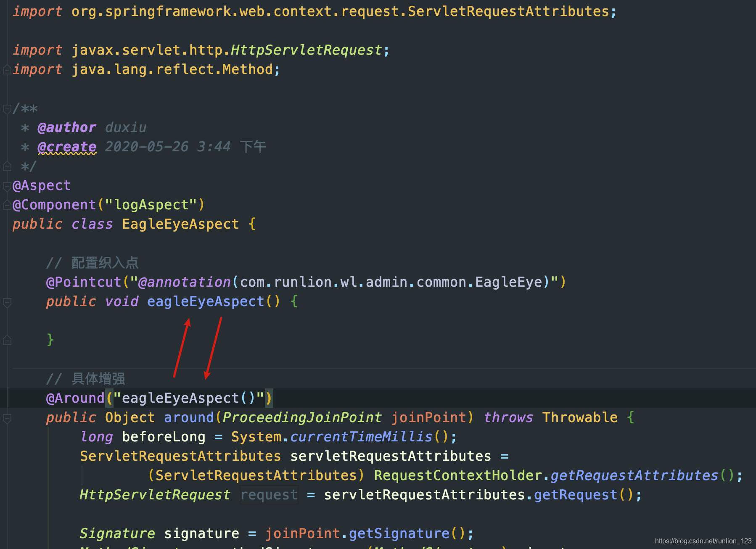756x549 pixels.
Task: Click the @Aspect annotation
Action: pyautogui.click(x=42, y=185)
